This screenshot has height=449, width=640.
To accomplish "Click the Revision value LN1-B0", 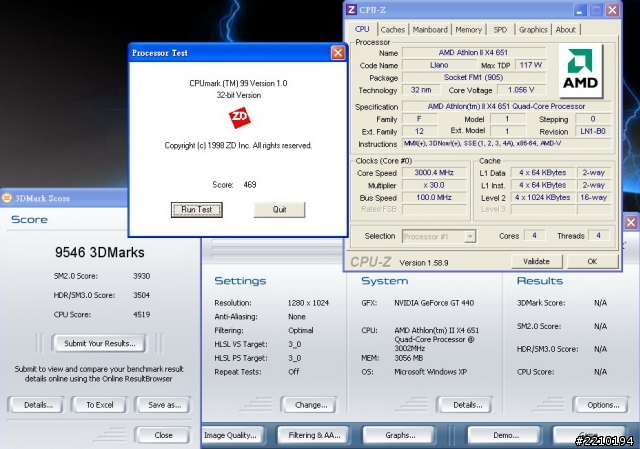I will (593, 131).
